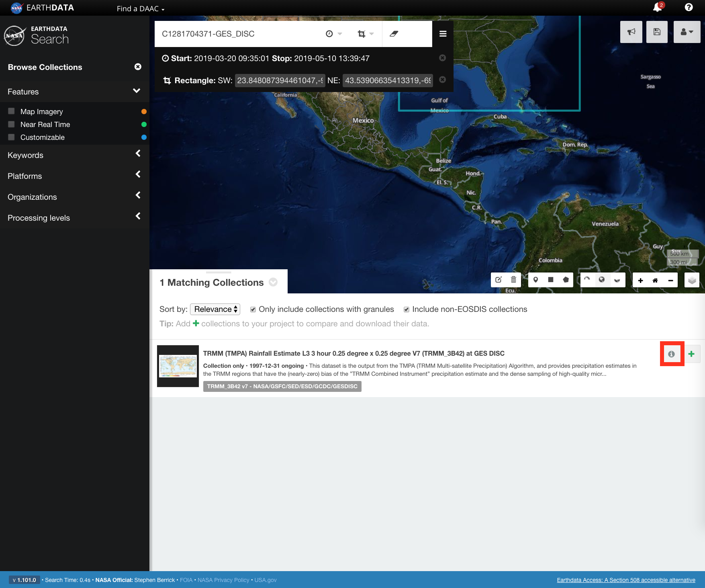Uncheck Include non-EOSDIS collections
The width and height of the screenshot is (705, 588).
[407, 309]
